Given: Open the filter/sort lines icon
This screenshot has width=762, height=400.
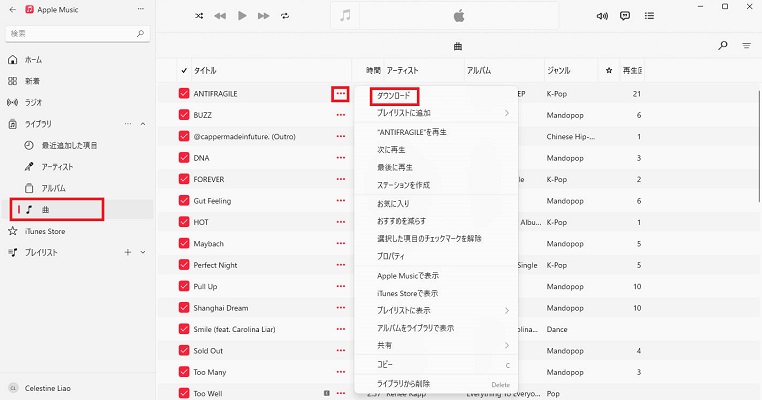Looking at the screenshot, I should pos(746,46).
